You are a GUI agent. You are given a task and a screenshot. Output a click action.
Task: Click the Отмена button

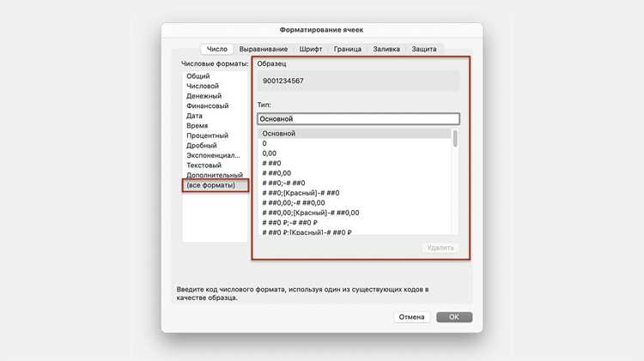coord(411,316)
